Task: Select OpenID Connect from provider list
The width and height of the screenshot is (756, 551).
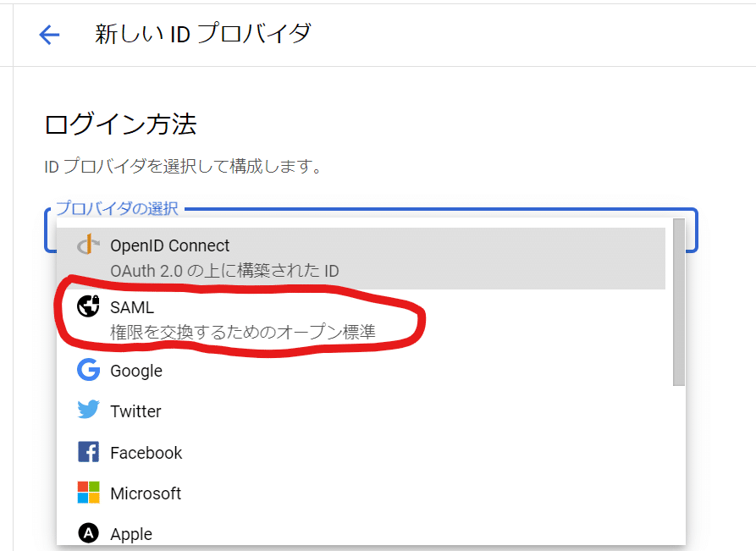Action: click(361, 258)
